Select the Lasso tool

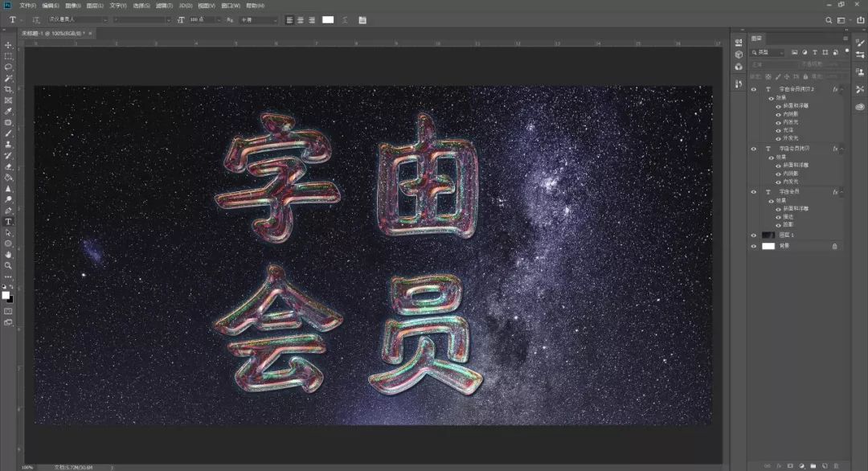pos(8,68)
